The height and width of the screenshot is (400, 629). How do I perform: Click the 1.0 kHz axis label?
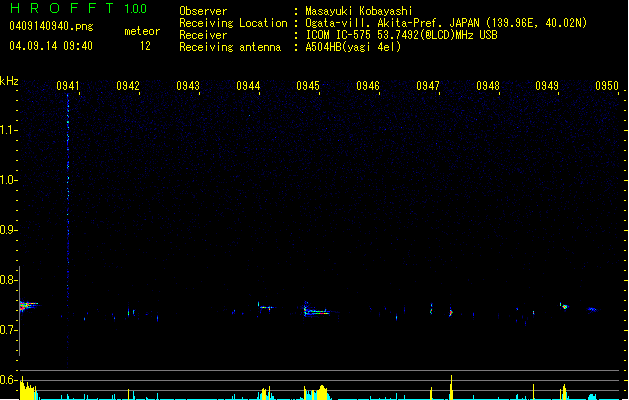click(x=7, y=180)
